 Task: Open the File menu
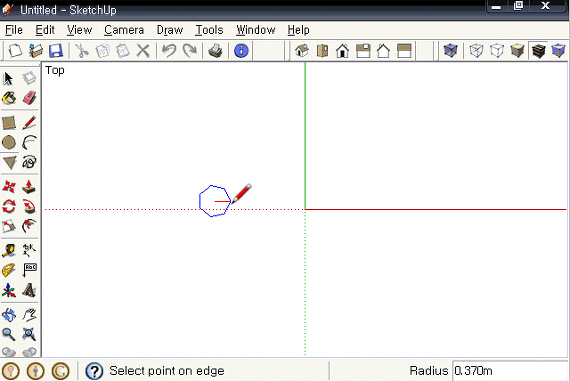[14, 30]
